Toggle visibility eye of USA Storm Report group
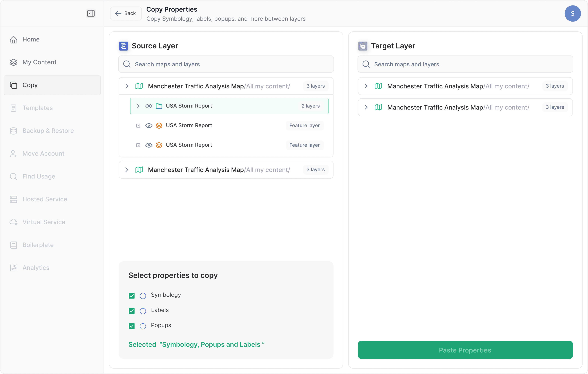588x374 pixels. 149,106
